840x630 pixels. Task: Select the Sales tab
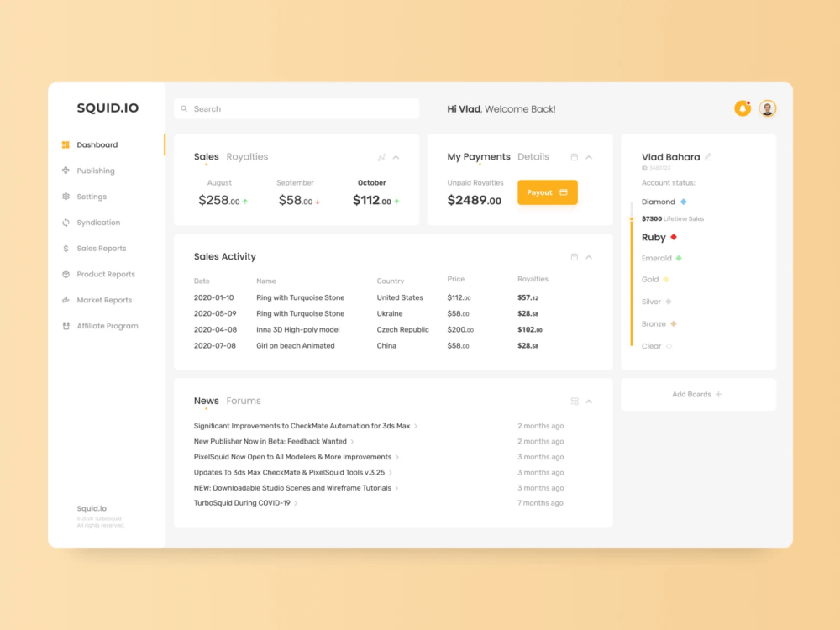coord(207,156)
